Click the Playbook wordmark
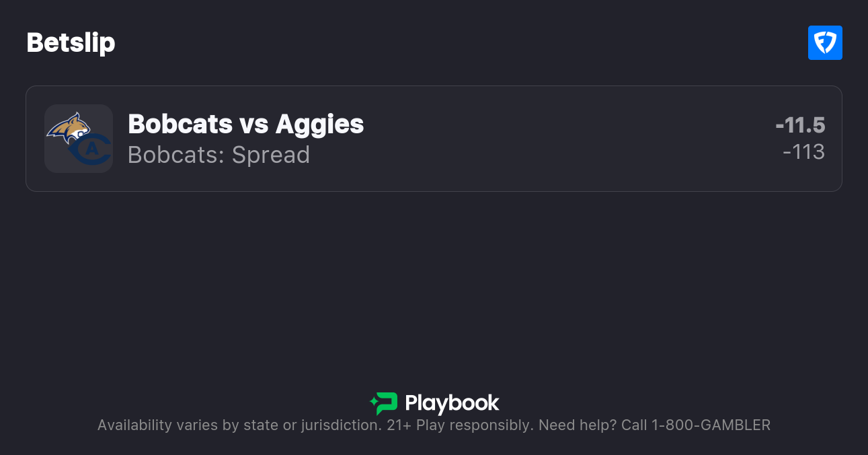Image resolution: width=868 pixels, height=455 pixels. point(452,403)
